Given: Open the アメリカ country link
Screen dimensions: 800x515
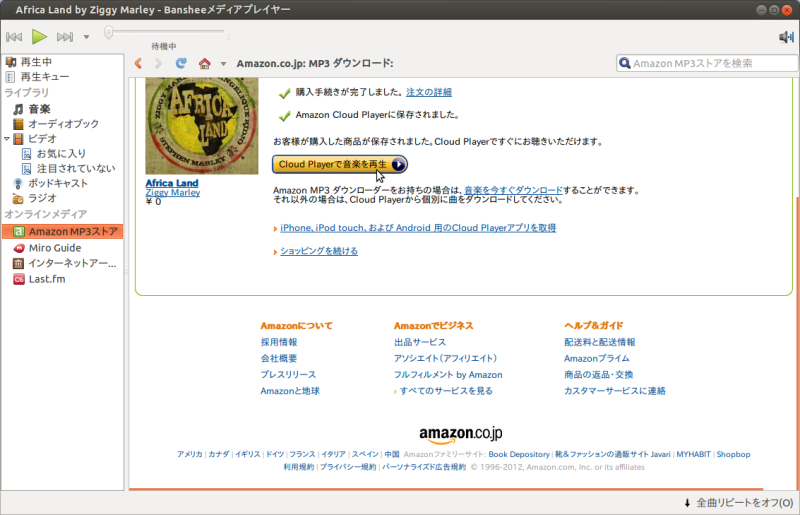Looking at the screenshot, I should 190,454.
